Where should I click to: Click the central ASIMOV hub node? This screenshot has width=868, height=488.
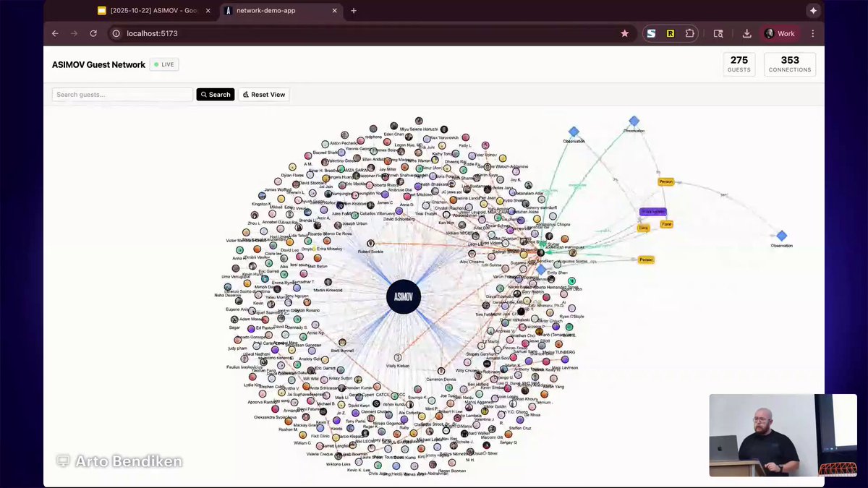[x=404, y=296]
